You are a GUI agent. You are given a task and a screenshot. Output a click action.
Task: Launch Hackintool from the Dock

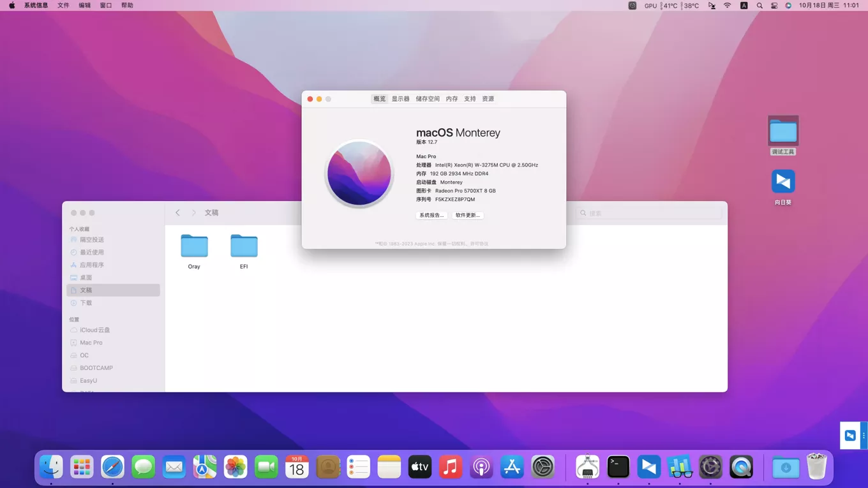point(587,467)
